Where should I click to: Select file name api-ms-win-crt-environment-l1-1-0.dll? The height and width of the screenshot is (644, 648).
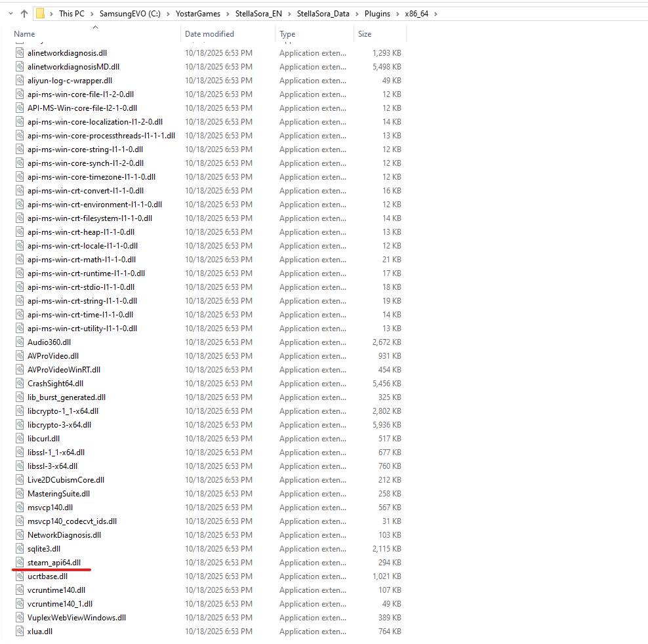pos(94,204)
